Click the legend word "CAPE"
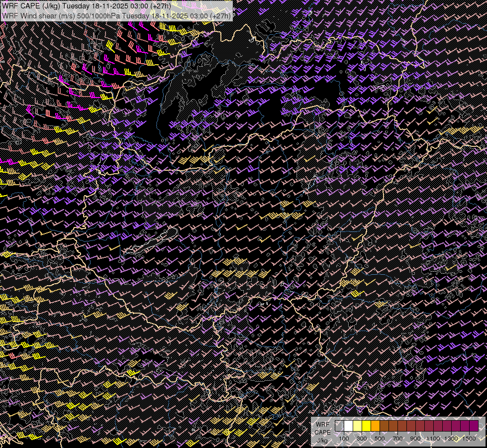 point(322,433)
